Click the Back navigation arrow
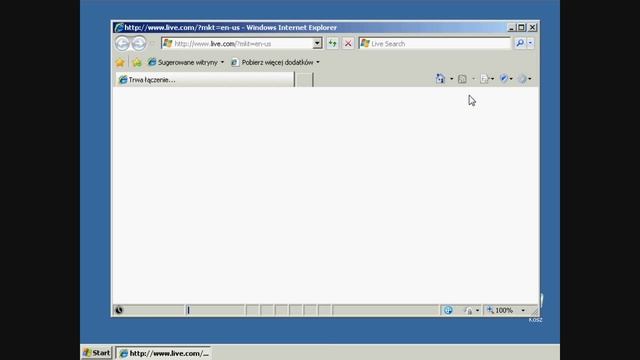 point(122,43)
